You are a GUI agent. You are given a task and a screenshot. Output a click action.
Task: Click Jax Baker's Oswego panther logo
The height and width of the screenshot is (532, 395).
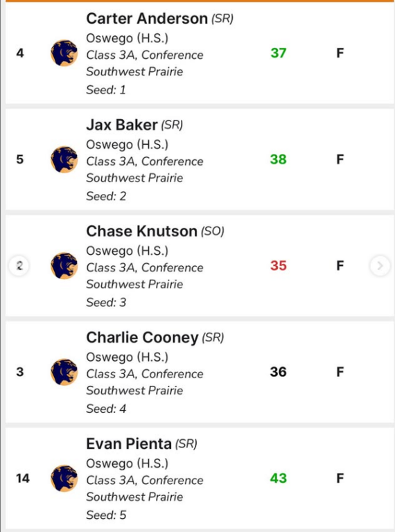coord(64,159)
